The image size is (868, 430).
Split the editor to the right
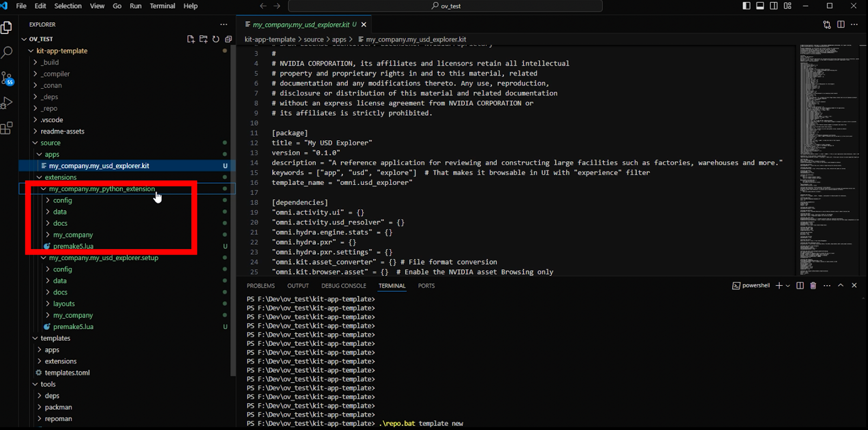click(841, 24)
